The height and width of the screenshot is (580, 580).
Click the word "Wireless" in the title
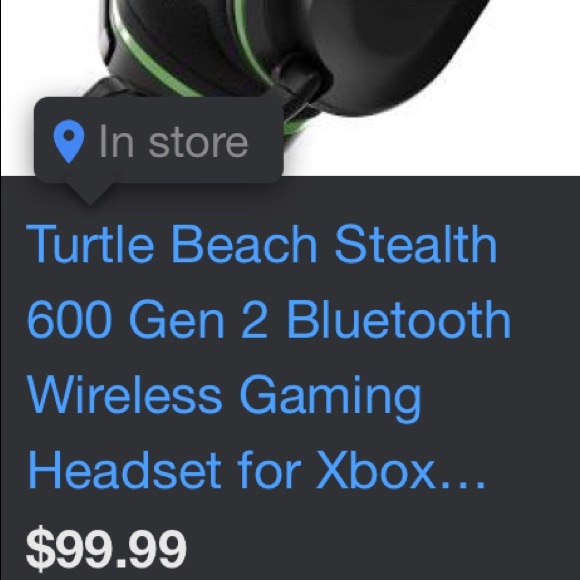(125, 394)
